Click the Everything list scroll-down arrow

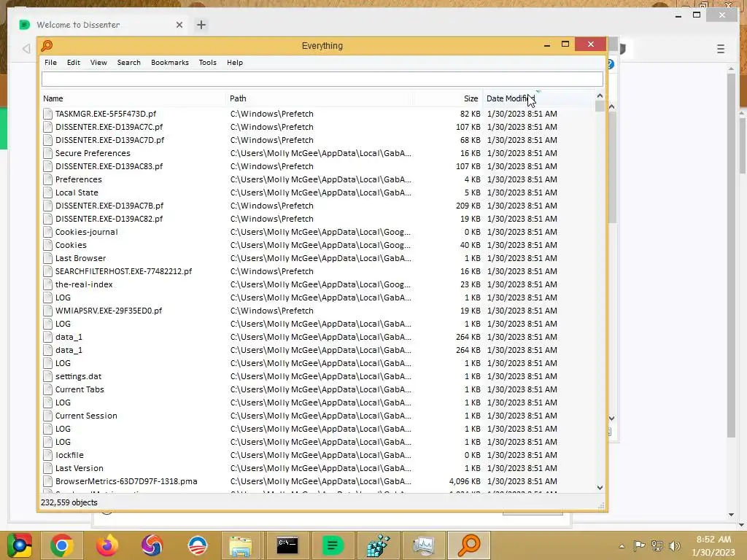point(600,488)
